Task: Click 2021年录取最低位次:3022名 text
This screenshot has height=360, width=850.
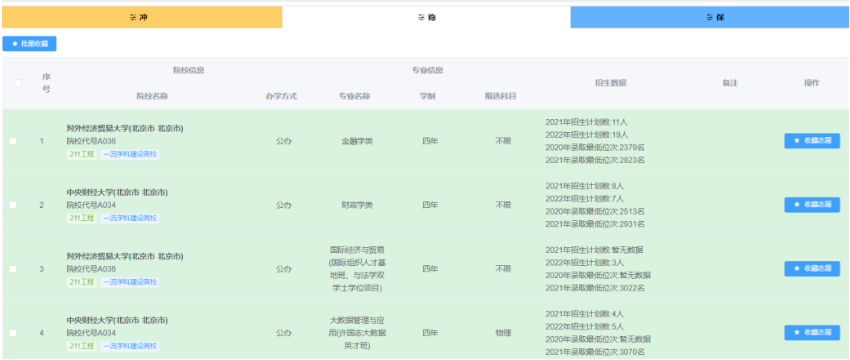Action: point(595,288)
